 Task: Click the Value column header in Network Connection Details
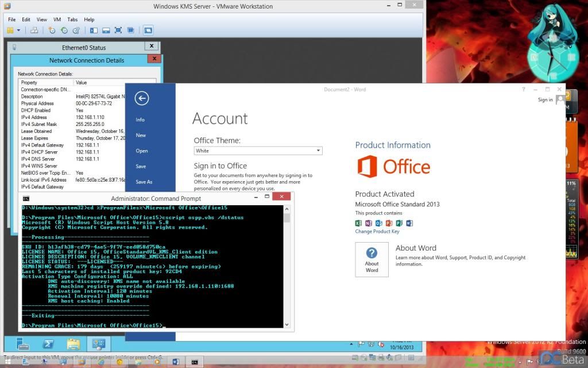point(115,83)
